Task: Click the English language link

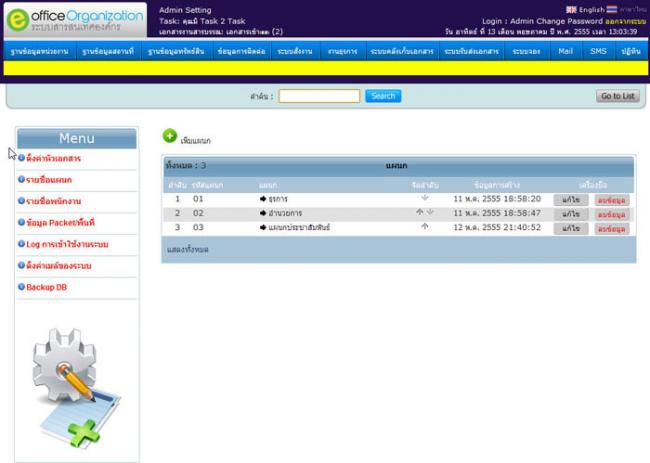Action: click(x=592, y=10)
